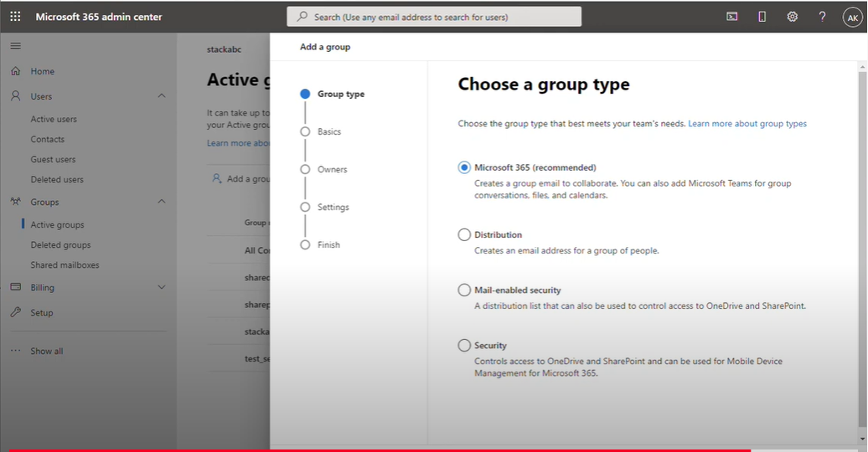Click the search magnifier icon
The height and width of the screenshot is (452, 868).
coord(302,17)
